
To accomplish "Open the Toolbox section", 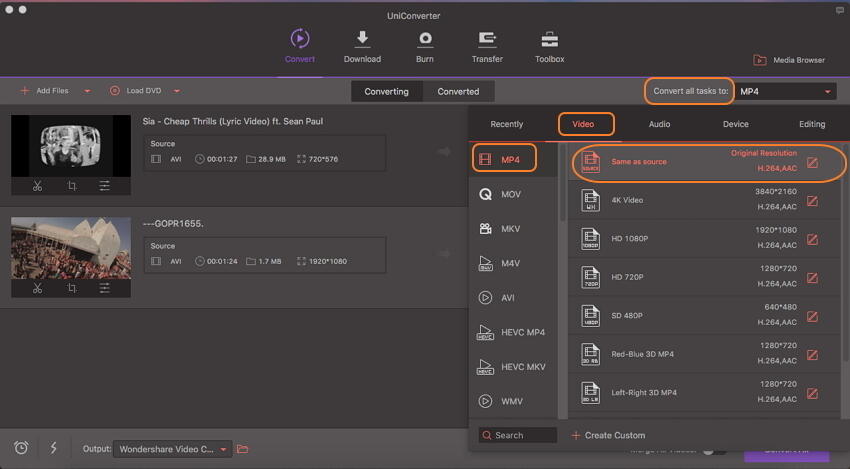I will 549,47.
